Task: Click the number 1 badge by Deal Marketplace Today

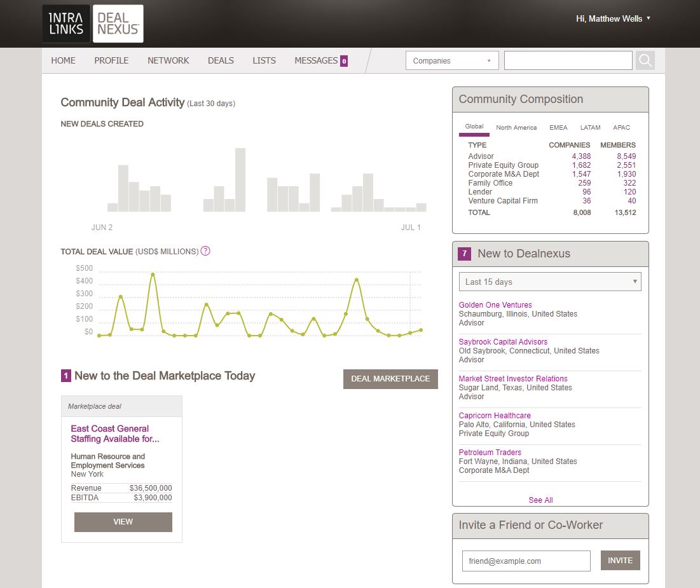Action: 65,376
